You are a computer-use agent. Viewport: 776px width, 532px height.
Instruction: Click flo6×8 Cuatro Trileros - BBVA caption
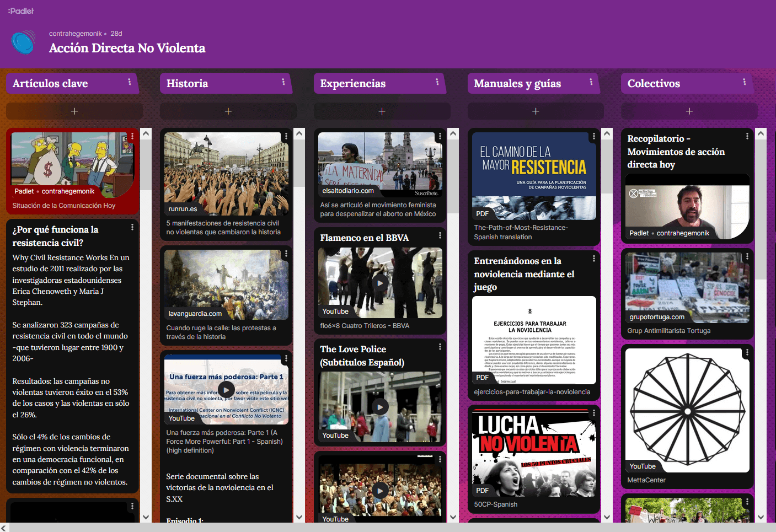coord(365,326)
